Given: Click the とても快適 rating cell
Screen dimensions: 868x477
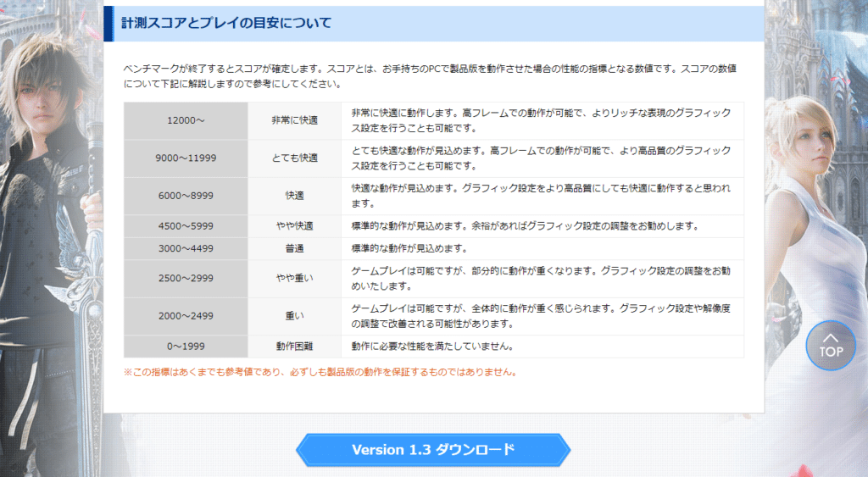Looking at the screenshot, I should pyautogui.click(x=294, y=158).
